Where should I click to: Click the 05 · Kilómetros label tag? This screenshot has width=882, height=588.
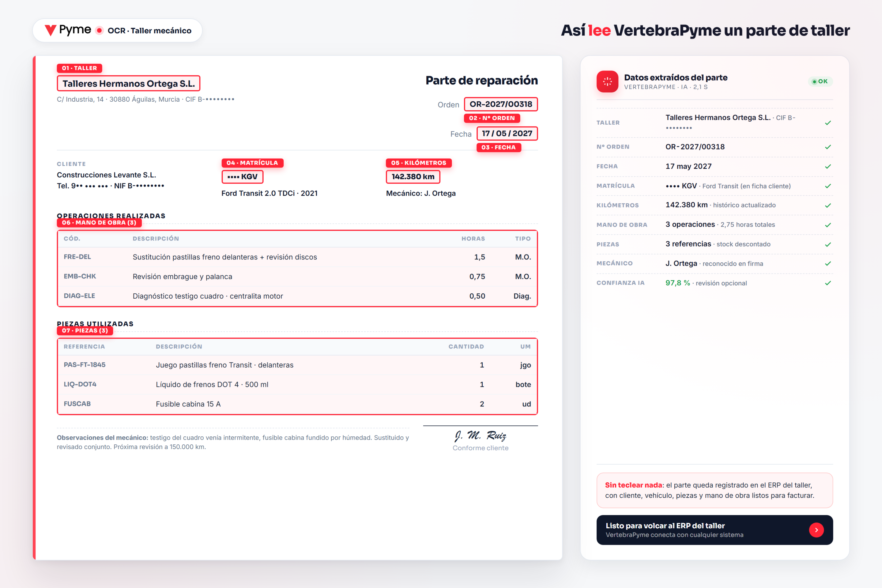[419, 163]
